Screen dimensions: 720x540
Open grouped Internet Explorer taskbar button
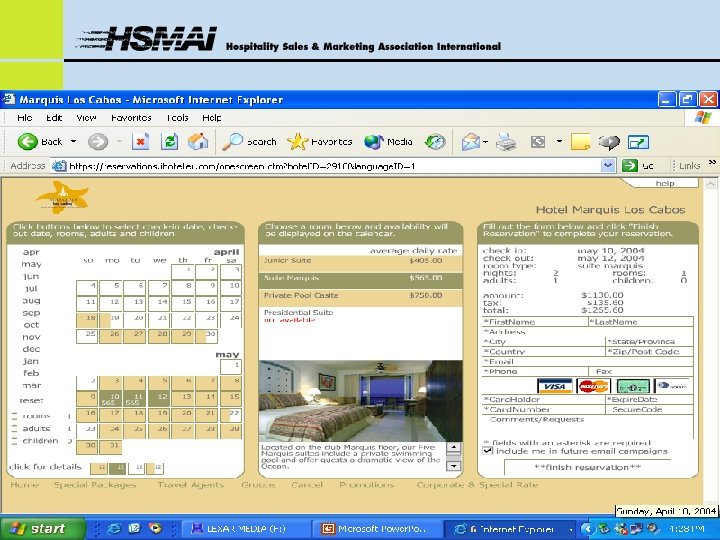pos(511,529)
